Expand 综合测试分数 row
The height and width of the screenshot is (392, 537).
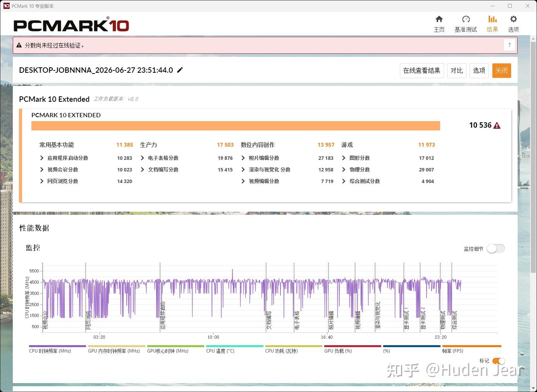coord(344,181)
